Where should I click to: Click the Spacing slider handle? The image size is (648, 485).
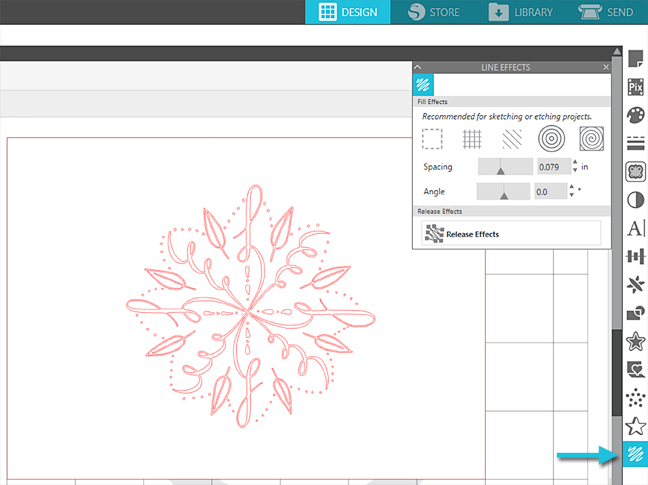tap(500, 171)
